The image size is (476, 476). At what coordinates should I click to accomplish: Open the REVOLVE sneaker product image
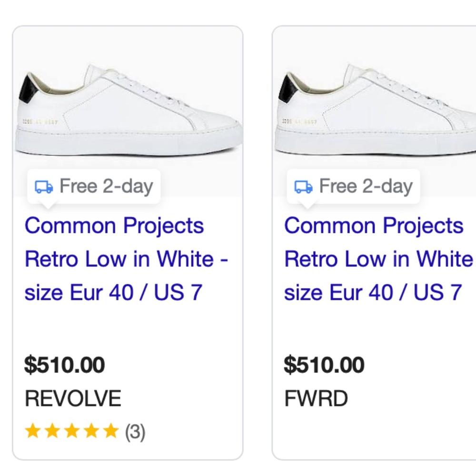tap(128, 112)
